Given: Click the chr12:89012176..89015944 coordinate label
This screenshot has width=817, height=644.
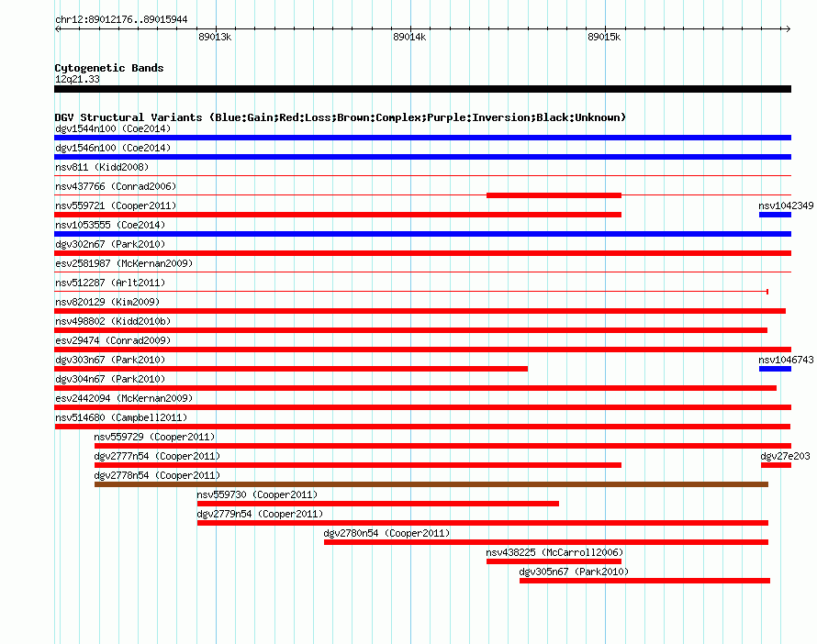Looking at the screenshot, I should pyautogui.click(x=121, y=19).
